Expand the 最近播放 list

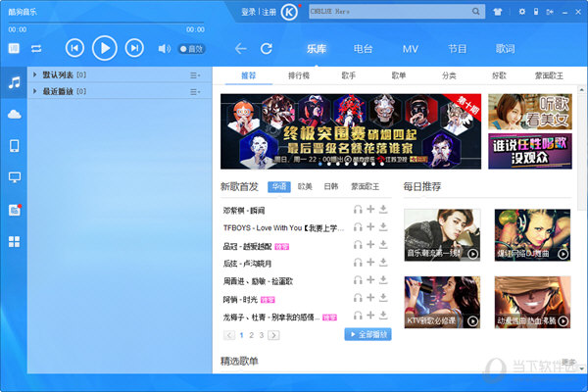(35, 91)
